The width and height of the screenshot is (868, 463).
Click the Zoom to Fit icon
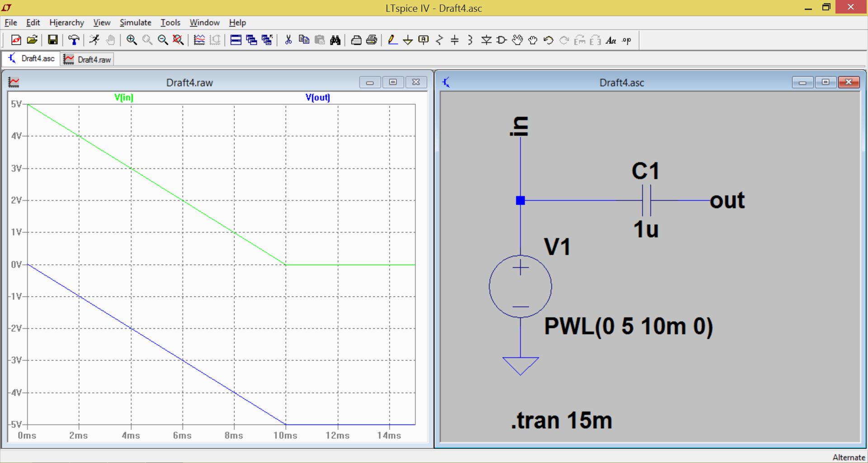click(179, 40)
